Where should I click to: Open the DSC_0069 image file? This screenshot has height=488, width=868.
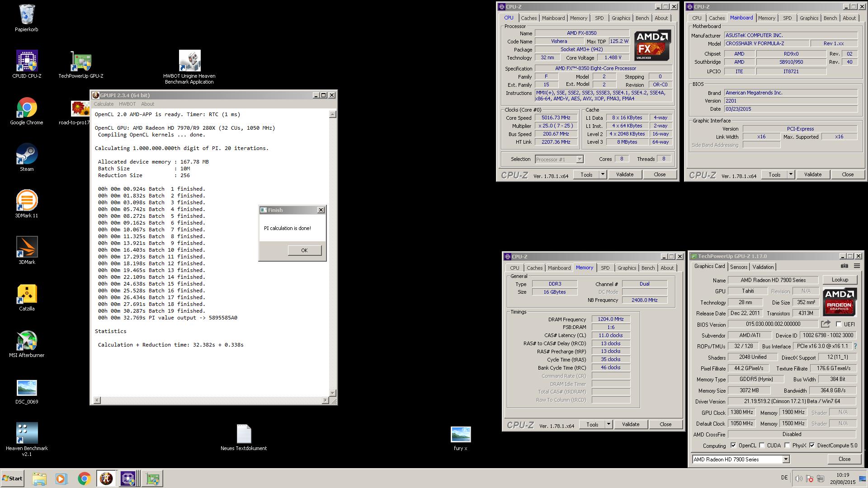click(27, 391)
